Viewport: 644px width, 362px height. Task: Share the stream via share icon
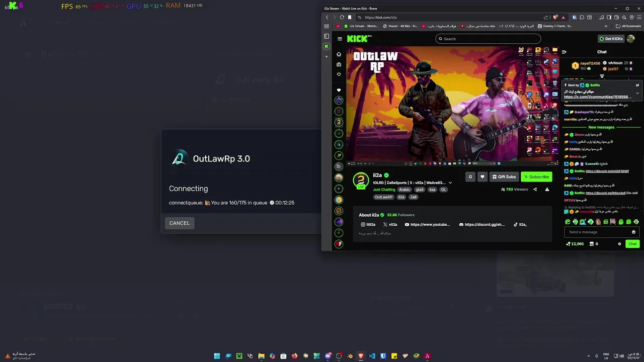click(535, 190)
